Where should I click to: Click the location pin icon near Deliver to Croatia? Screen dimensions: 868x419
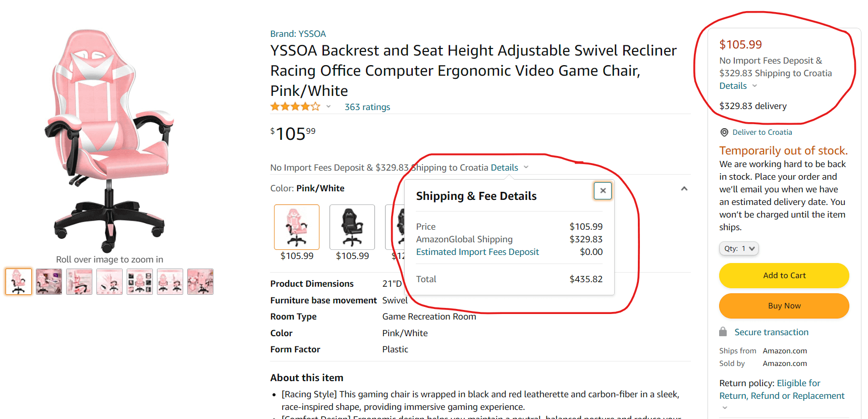coord(724,132)
